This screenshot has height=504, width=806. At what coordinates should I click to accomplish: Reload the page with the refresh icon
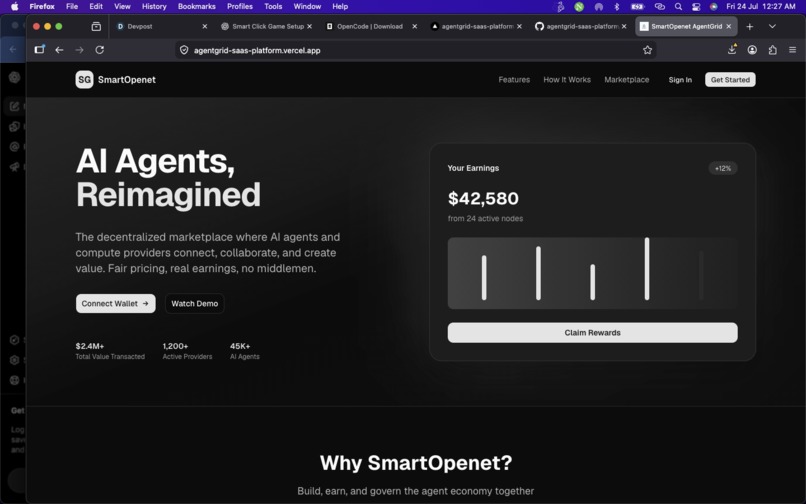pos(100,50)
